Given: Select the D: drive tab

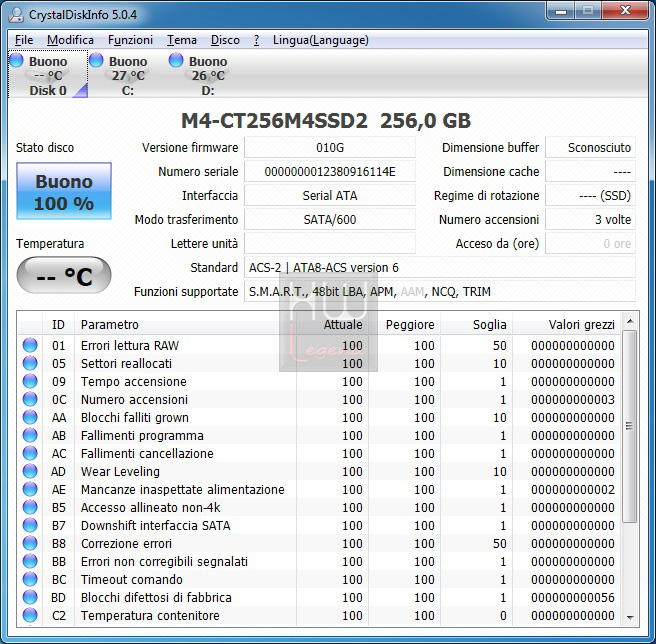Looking at the screenshot, I should [x=208, y=74].
